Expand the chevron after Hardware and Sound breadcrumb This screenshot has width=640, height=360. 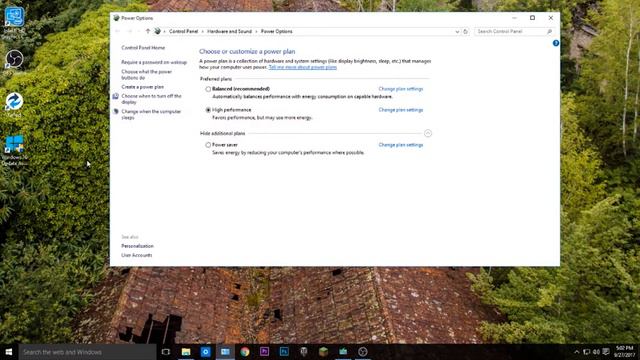point(256,31)
